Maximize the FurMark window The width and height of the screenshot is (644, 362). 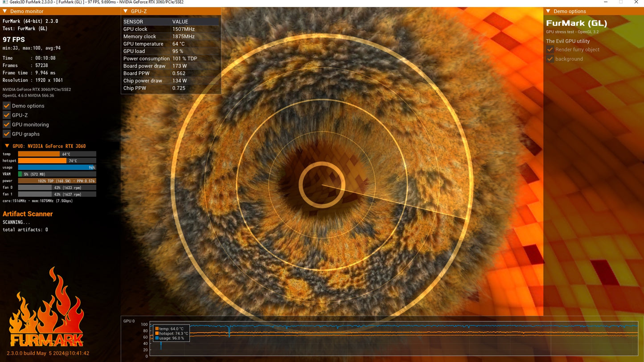point(620,2)
